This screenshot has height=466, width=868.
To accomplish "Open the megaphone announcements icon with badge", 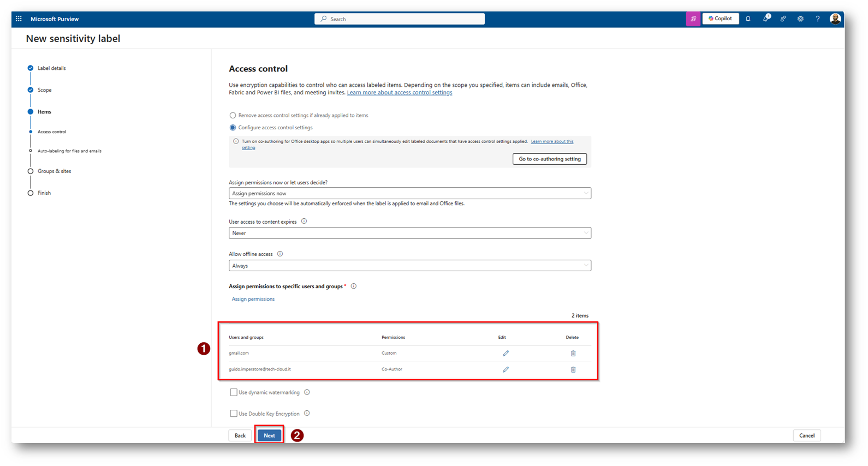I will pos(766,18).
